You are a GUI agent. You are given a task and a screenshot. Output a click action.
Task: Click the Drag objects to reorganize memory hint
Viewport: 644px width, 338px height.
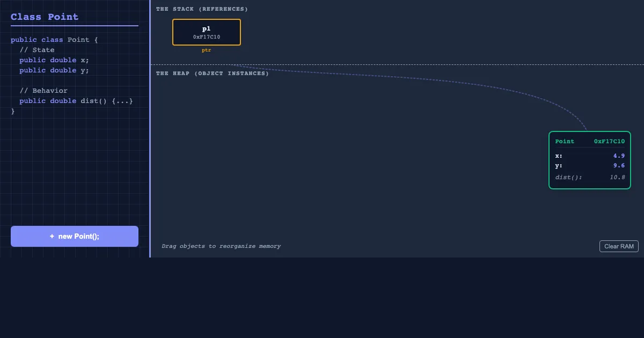pos(221,246)
